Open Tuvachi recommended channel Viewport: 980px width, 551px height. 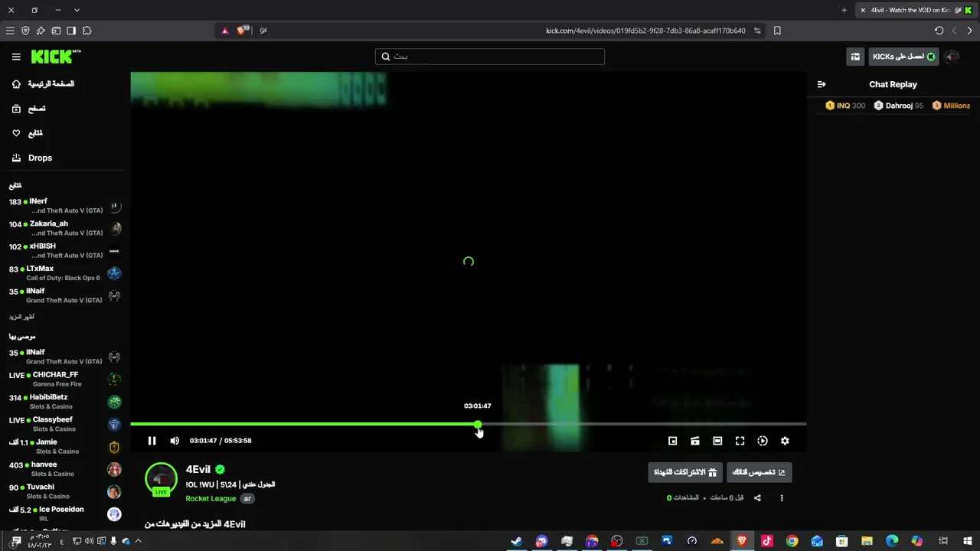click(65, 491)
